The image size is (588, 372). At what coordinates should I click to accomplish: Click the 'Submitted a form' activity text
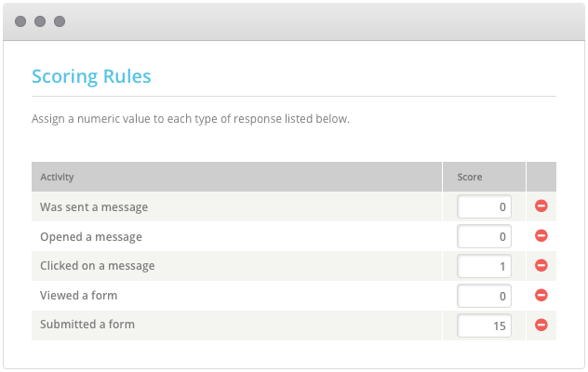pos(87,325)
